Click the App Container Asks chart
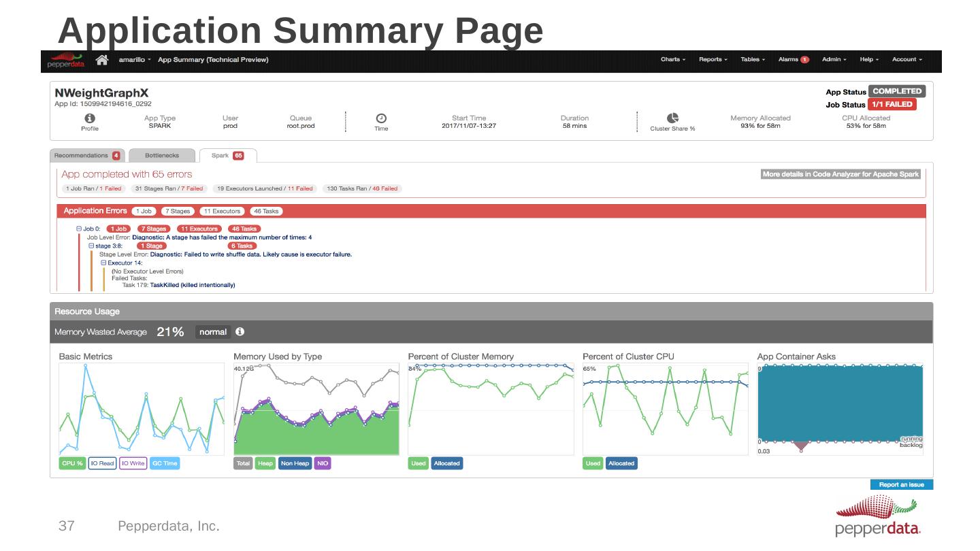 [x=840, y=405]
